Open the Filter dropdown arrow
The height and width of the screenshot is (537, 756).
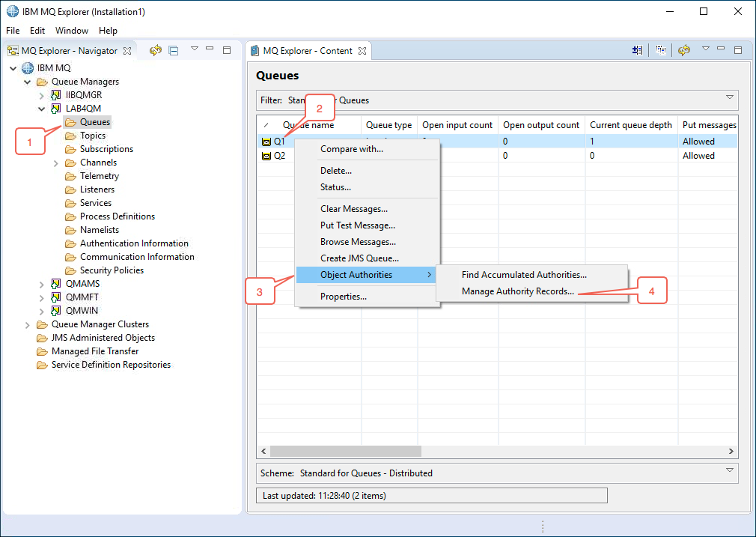point(730,97)
